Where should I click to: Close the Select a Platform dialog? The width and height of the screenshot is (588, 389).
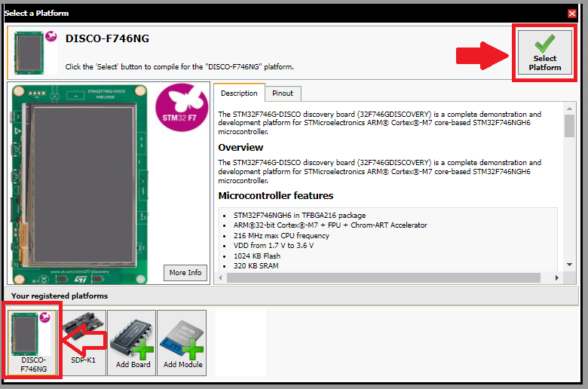click(572, 14)
